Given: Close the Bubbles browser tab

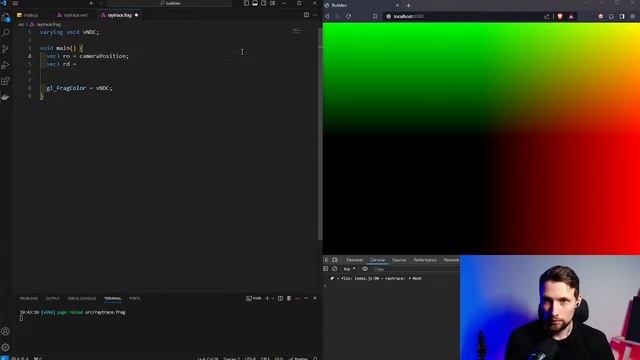Looking at the screenshot, I should coord(397,5).
